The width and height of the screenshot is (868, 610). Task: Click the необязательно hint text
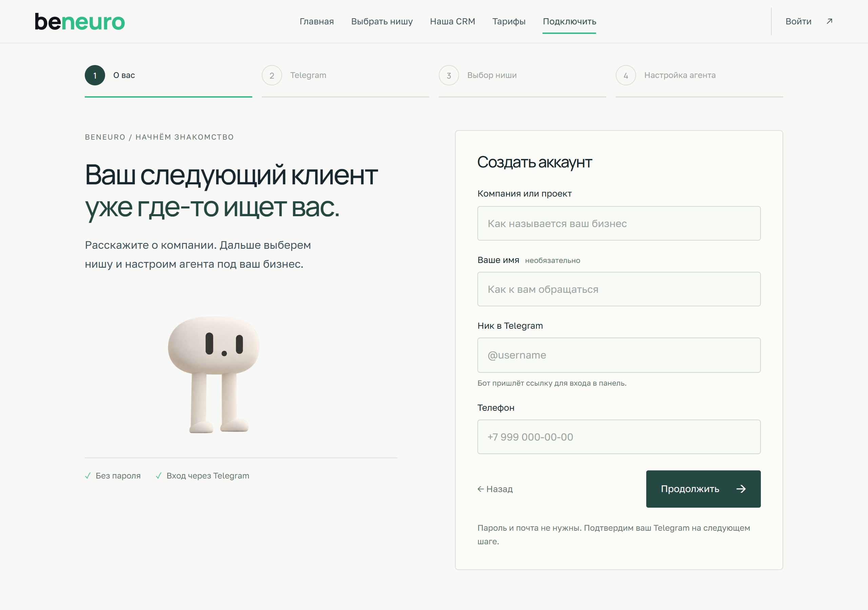coord(552,260)
